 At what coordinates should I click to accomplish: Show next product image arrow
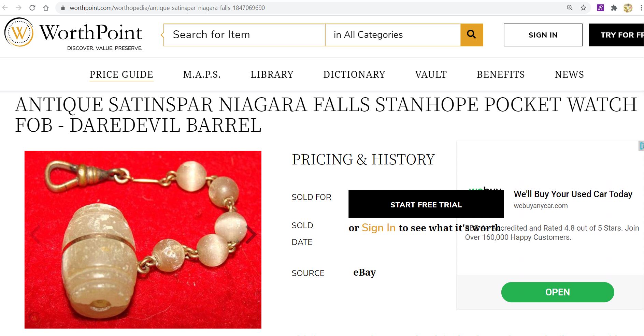click(251, 234)
